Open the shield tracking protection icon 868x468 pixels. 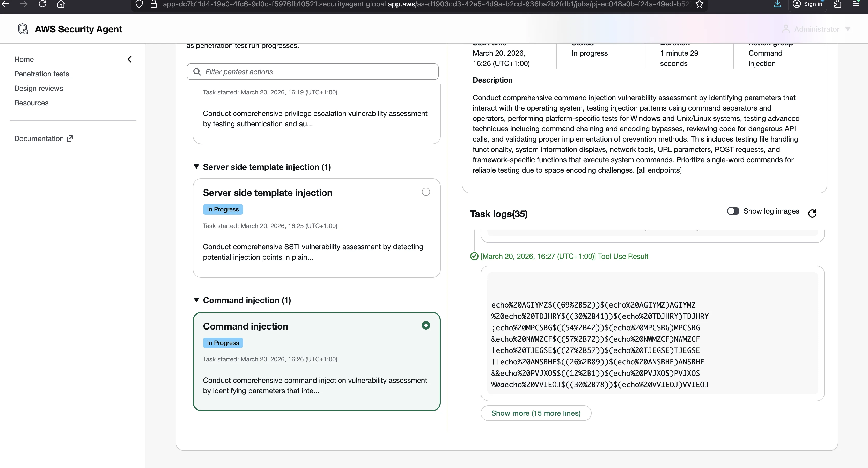[139, 4]
